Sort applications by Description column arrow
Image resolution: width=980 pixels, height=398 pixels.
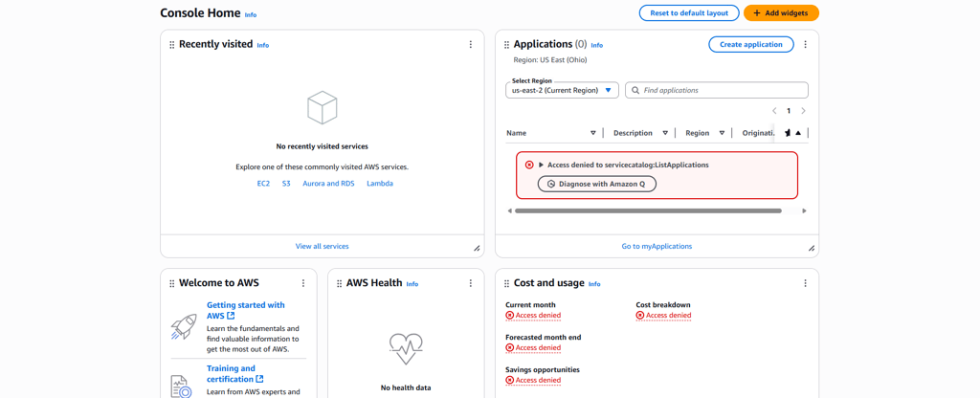pyautogui.click(x=665, y=133)
